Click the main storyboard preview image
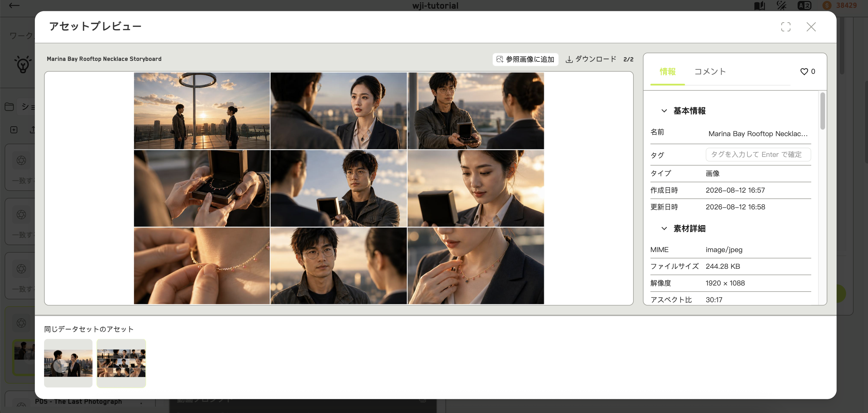This screenshot has height=413, width=868. coord(339,188)
